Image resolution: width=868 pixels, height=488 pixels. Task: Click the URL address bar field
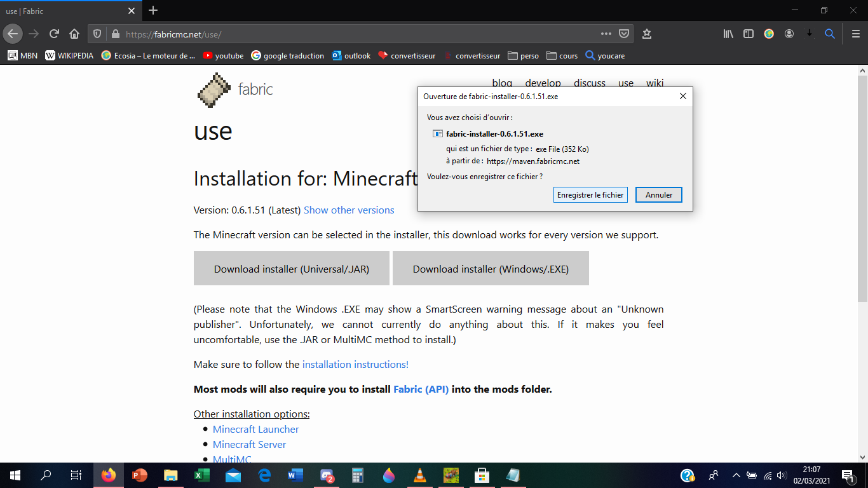click(x=356, y=34)
